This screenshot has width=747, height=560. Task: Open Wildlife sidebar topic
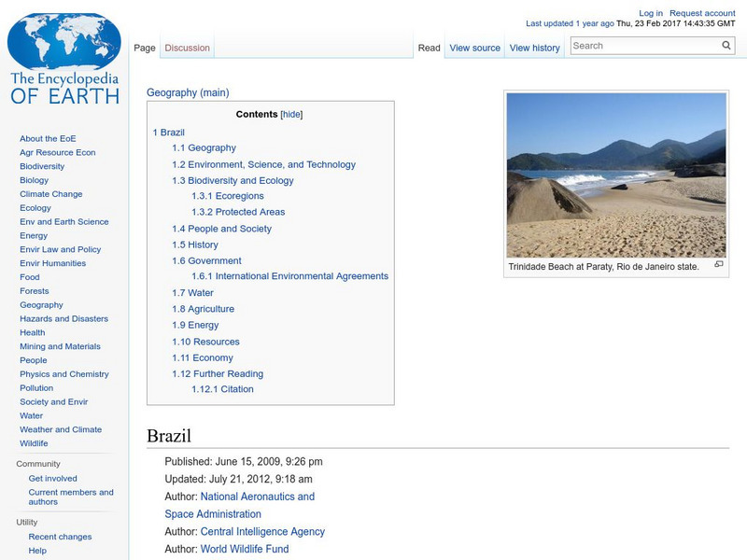click(34, 442)
